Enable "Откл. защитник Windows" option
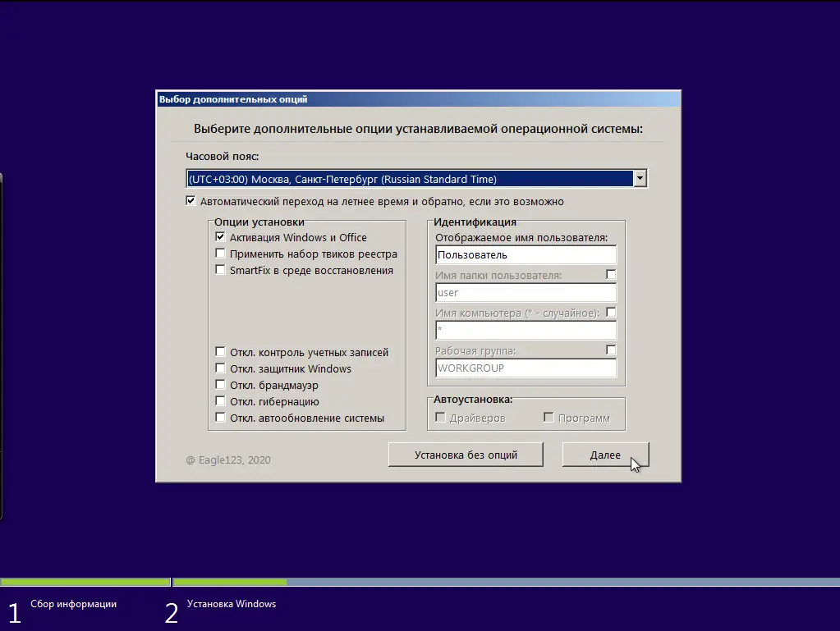This screenshot has width=840, height=631. coord(220,368)
